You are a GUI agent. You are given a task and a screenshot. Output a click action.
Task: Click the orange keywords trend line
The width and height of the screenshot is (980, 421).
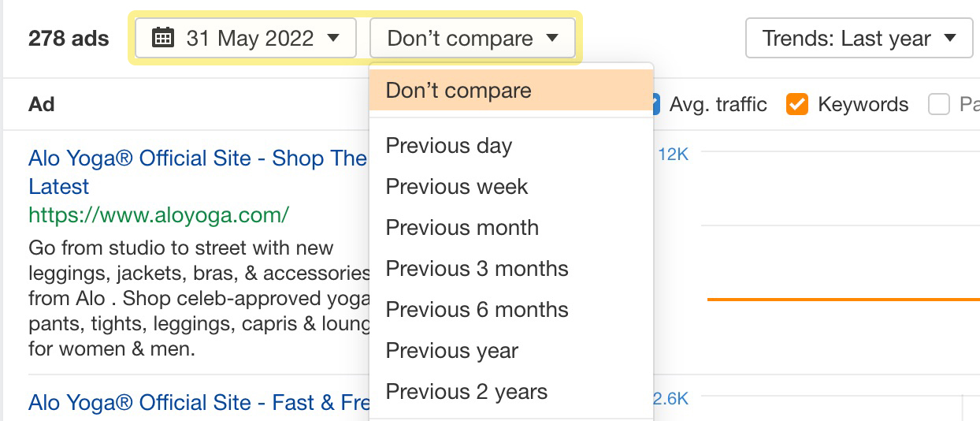coord(843,300)
